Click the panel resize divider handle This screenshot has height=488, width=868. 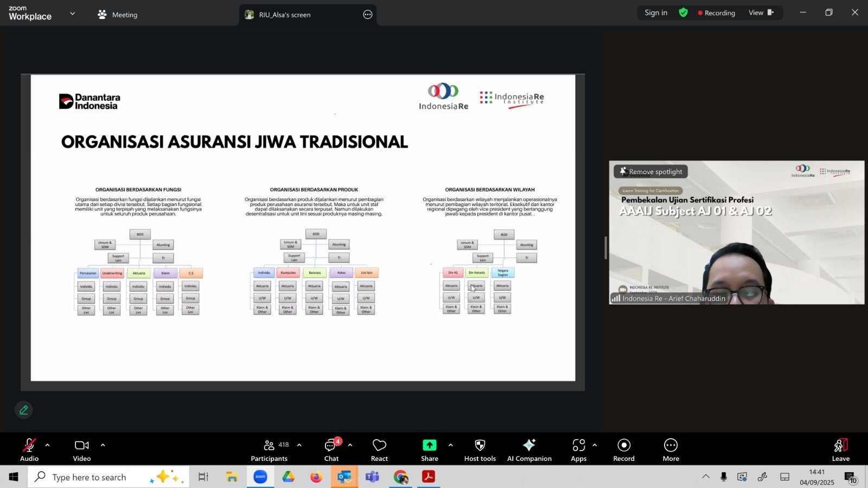tap(605, 248)
